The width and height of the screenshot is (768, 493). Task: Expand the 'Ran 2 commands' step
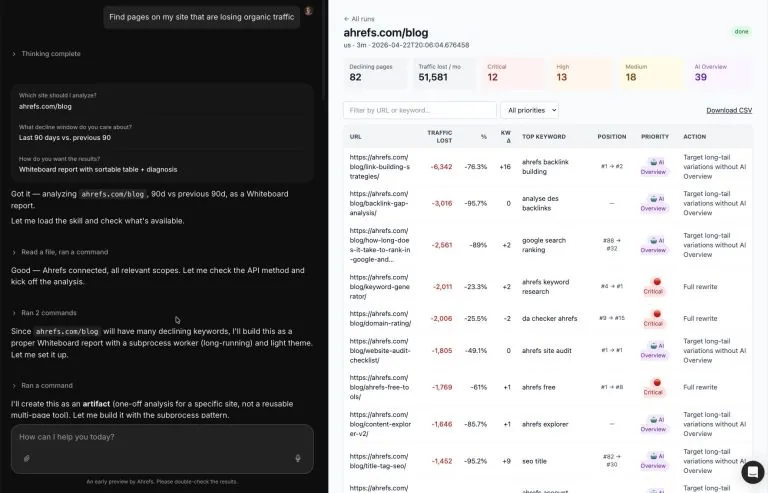(44, 313)
